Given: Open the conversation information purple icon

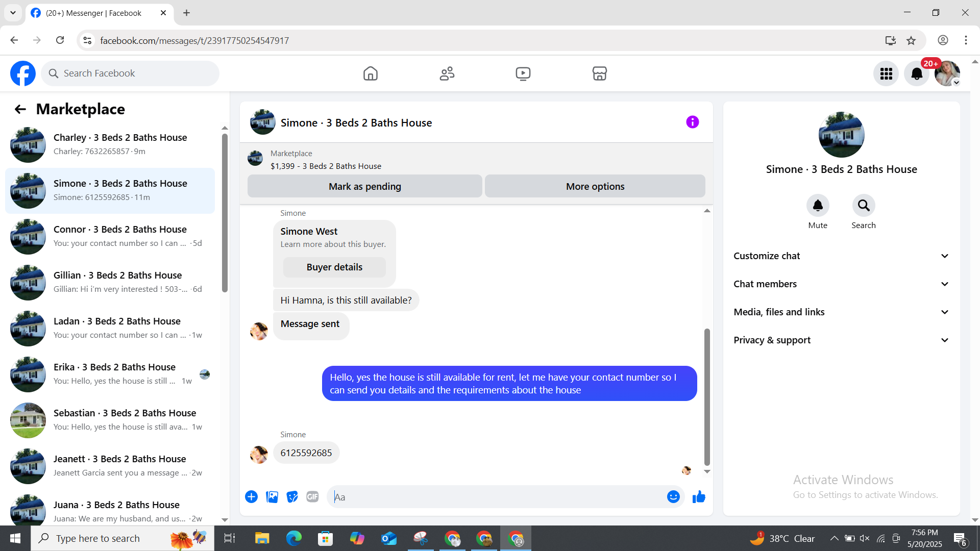Looking at the screenshot, I should click(692, 122).
